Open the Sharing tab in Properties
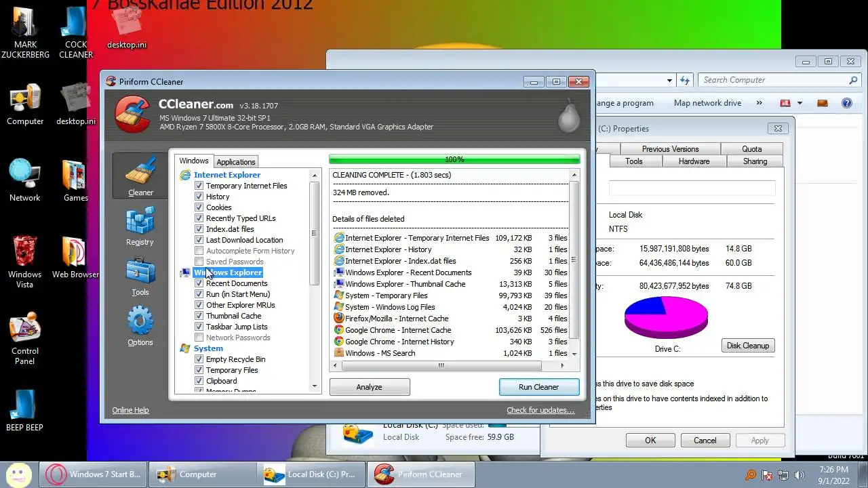The width and height of the screenshot is (868, 488). [x=755, y=161]
